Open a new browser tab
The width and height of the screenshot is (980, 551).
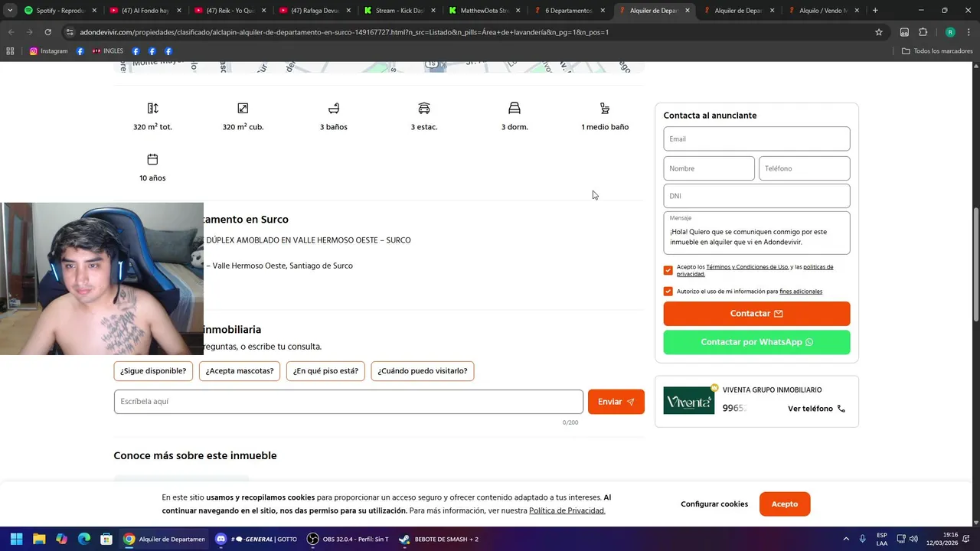point(875,11)
